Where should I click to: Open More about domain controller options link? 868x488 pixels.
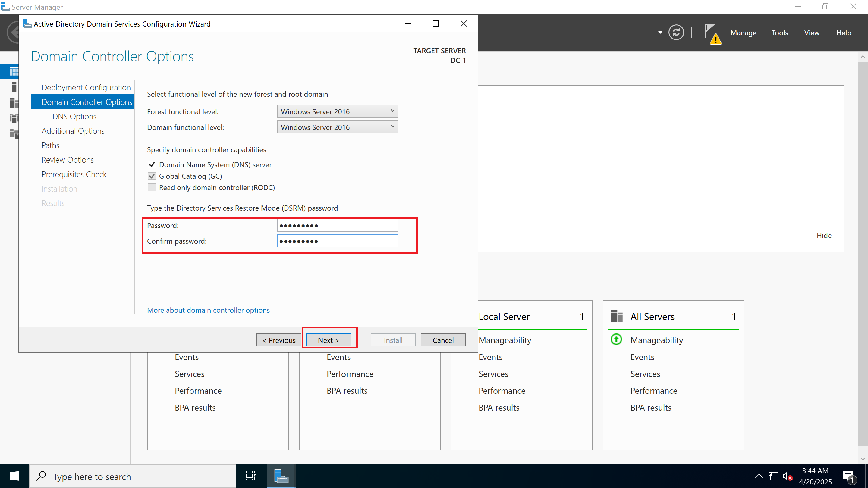(208, 310)
